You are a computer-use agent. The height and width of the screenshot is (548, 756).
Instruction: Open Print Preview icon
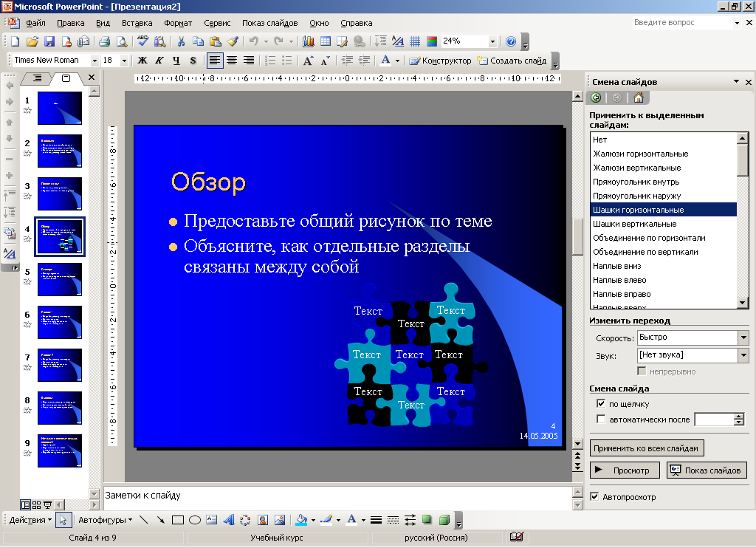[x=122, y=42]
